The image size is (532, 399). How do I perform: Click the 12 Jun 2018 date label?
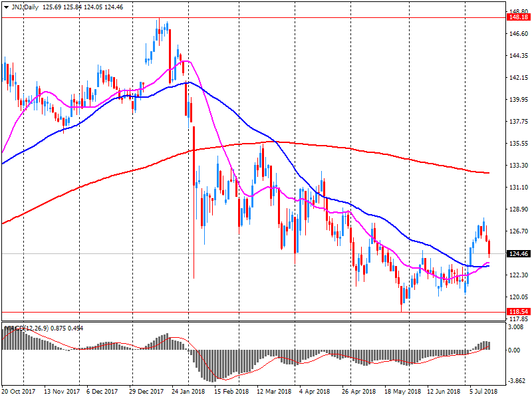pyautogui.click(x=444, y=392)
